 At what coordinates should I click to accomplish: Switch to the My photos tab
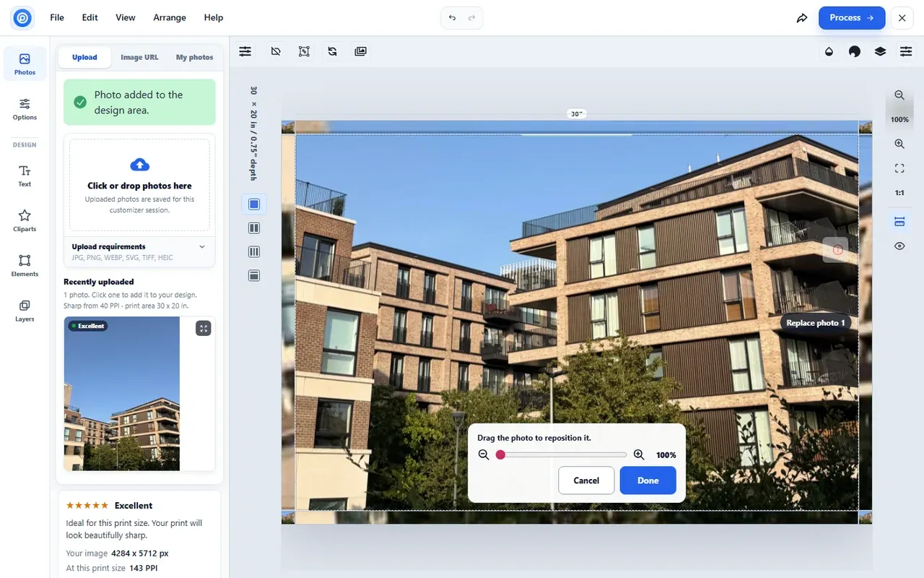(195, 57)
